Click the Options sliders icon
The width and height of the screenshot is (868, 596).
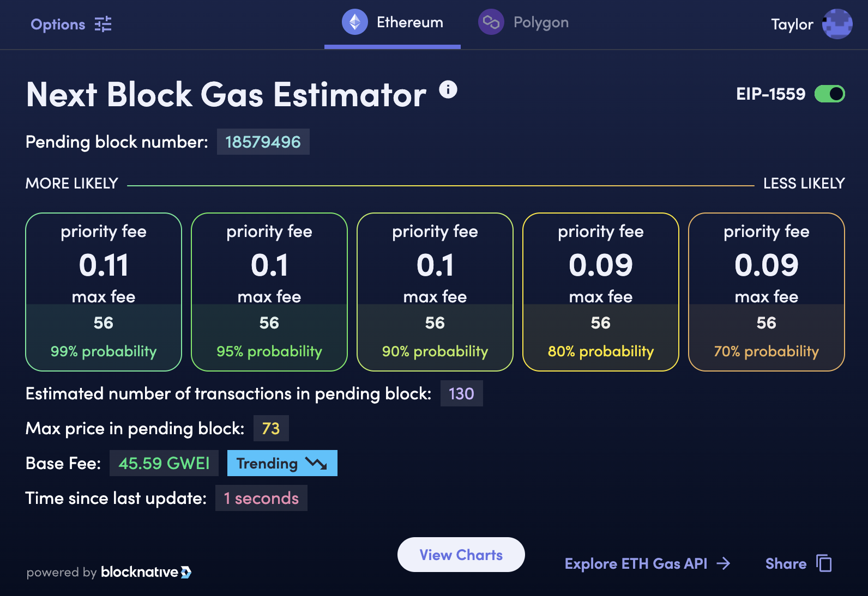click(103, 24)
